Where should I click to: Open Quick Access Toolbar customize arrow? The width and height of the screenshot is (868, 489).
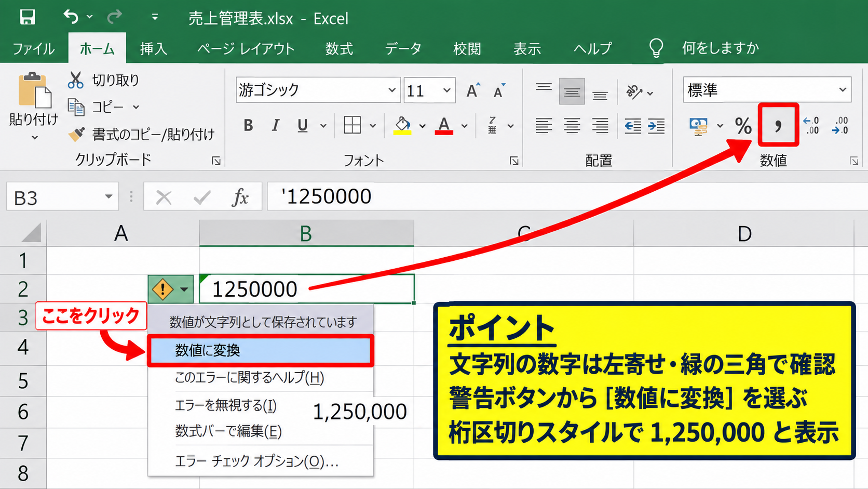[155, 17]
